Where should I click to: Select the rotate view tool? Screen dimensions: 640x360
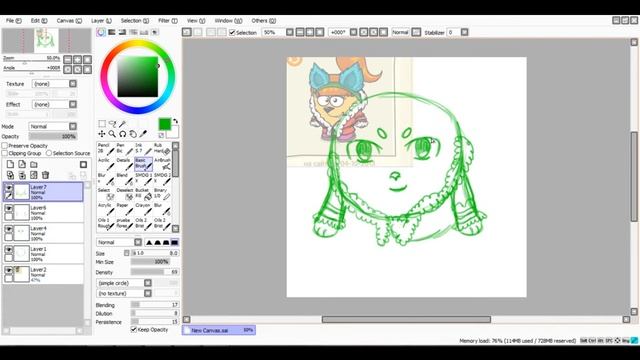(x=122, y=134)
